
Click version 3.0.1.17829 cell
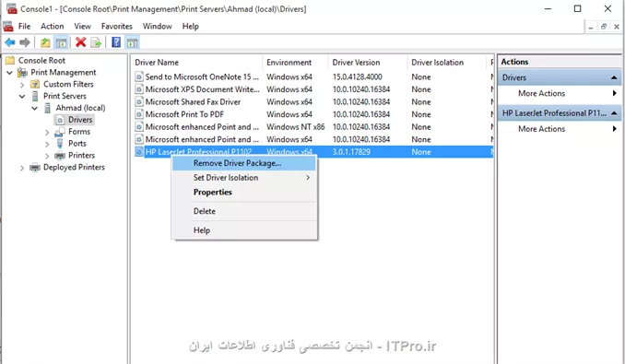coord(351,152)
